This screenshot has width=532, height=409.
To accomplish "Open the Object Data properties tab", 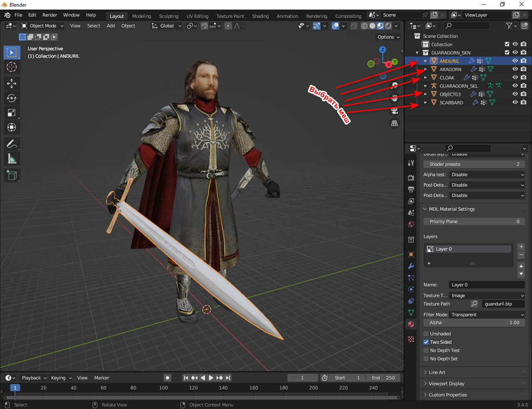I will [x=411, y=313].
